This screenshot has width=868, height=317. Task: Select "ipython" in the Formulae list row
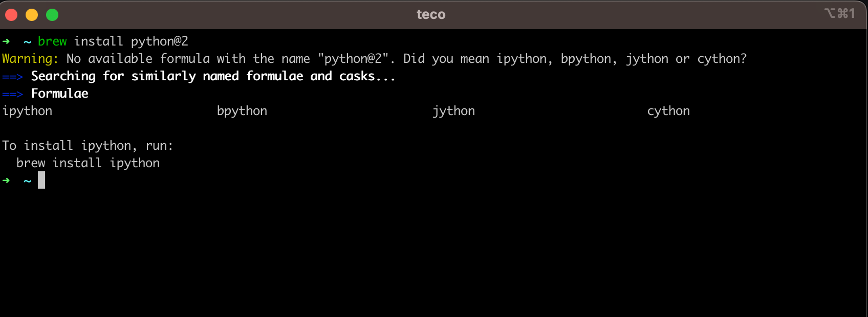pyautogui.click(x=27, y=111)
